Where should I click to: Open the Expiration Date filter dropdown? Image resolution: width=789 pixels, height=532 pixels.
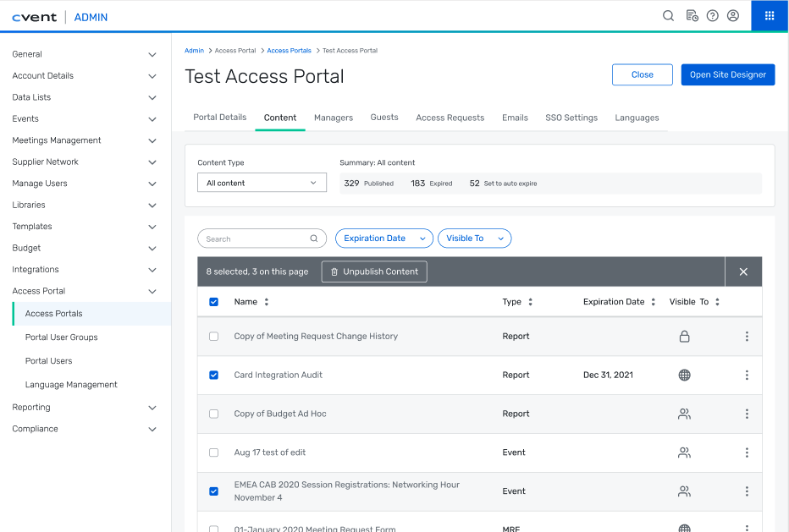(x=383, y=239)
